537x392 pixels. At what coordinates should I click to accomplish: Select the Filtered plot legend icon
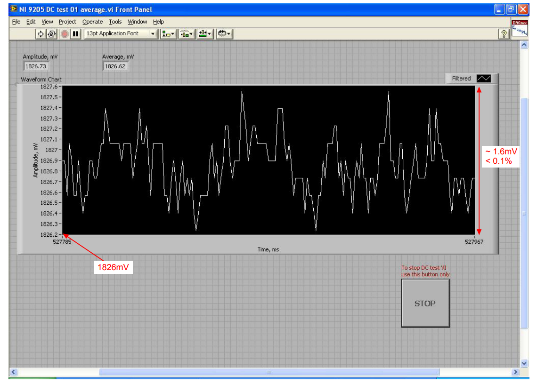tap(484, 78)
